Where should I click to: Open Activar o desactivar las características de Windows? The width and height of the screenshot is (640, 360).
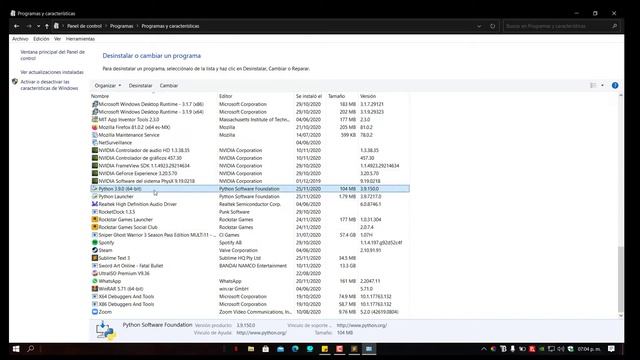tap(49, 85)
